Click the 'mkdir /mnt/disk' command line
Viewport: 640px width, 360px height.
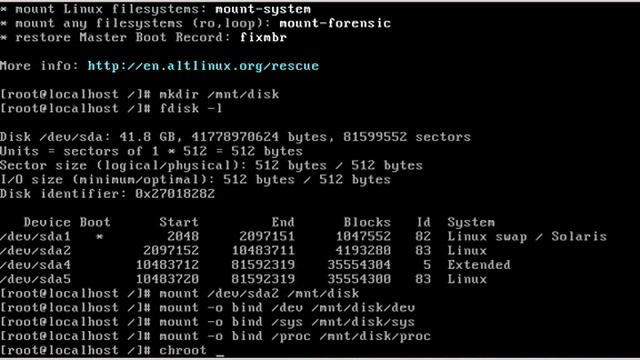click(219, 94)
